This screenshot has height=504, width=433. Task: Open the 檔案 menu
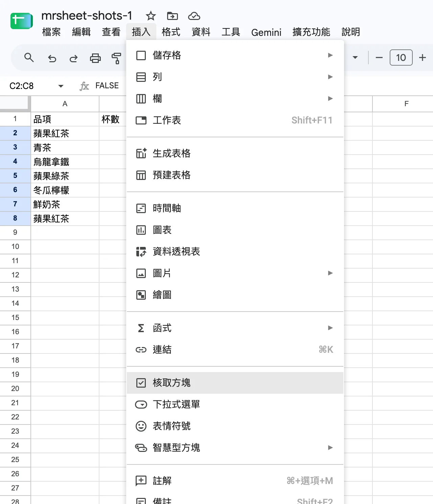(x=51, y=32)
